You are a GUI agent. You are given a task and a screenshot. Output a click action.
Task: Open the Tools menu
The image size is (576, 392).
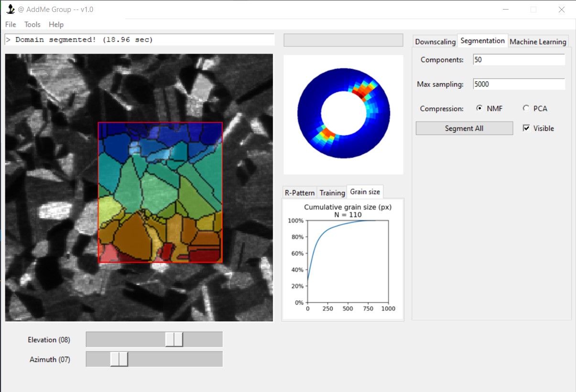33,24
